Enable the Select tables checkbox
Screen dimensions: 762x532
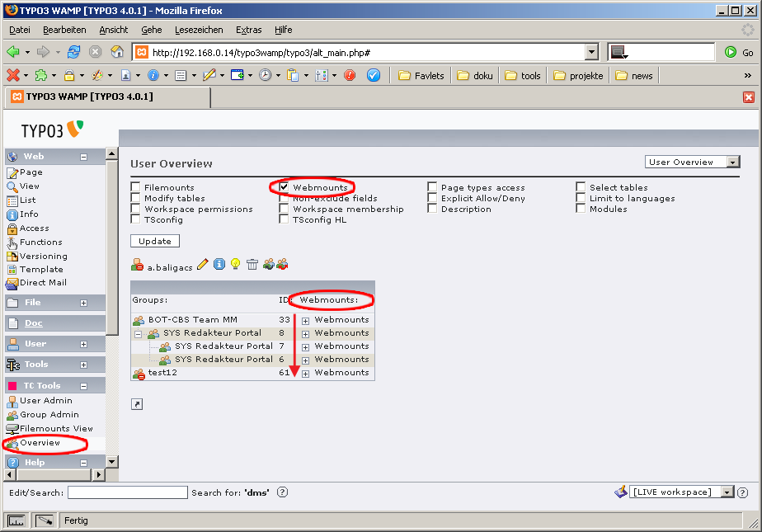581,187
